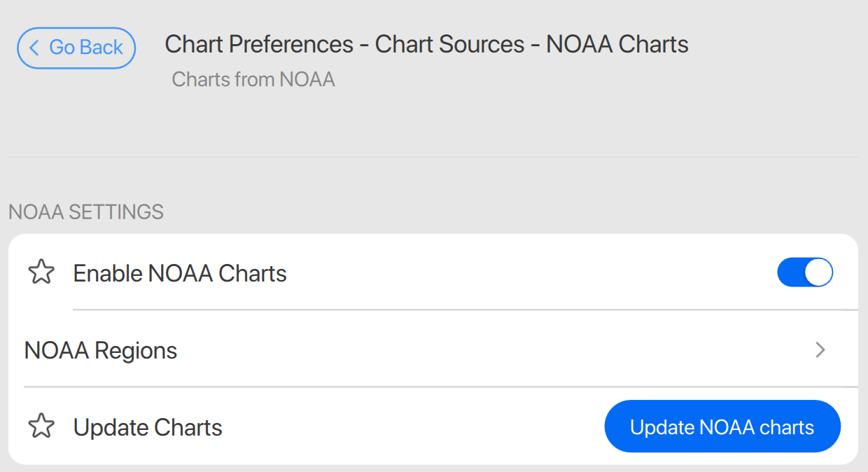
Task: Click the Go Back text label
Action: pyautogui.click(x=86, y=48)
